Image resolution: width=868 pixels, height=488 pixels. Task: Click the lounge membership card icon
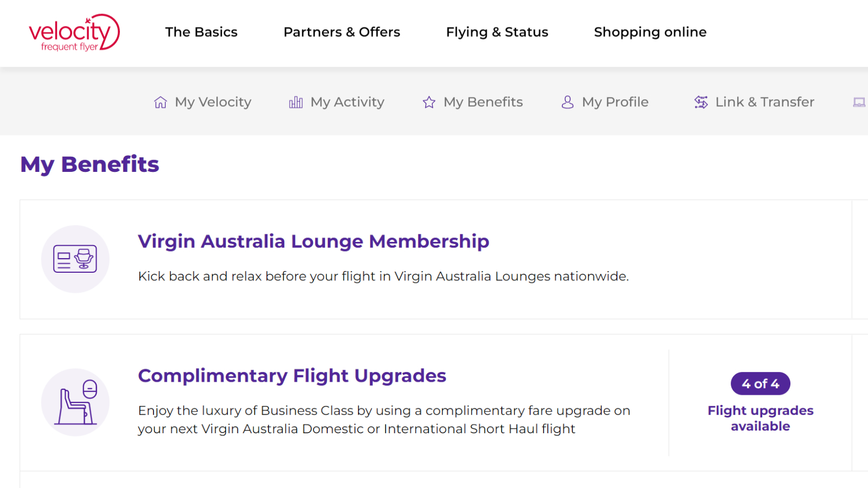coord(75,259)
